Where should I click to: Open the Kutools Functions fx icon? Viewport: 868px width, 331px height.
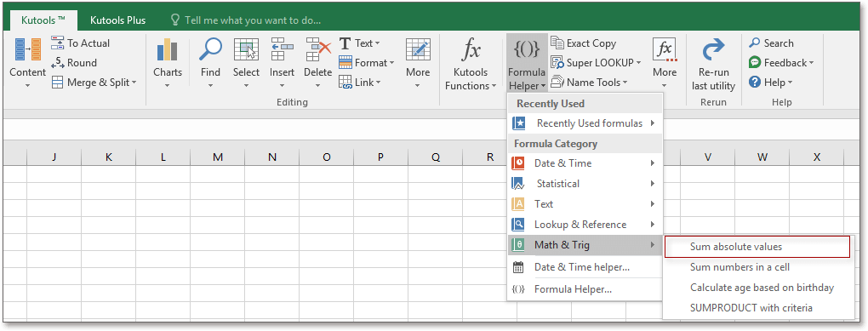(471, 50)
